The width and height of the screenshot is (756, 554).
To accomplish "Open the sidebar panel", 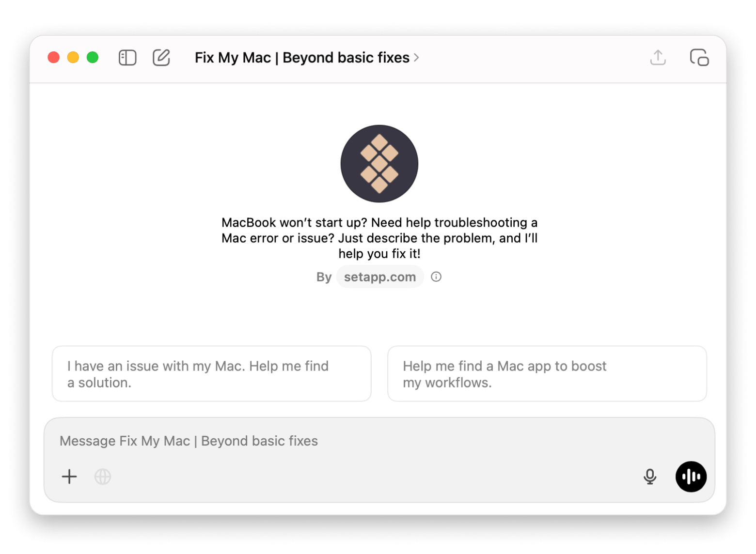I will [x=127, y=58].
